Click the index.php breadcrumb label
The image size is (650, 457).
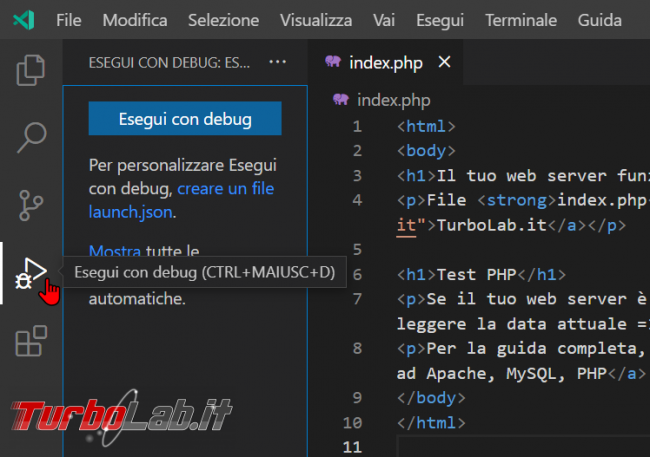click(394, 100)
